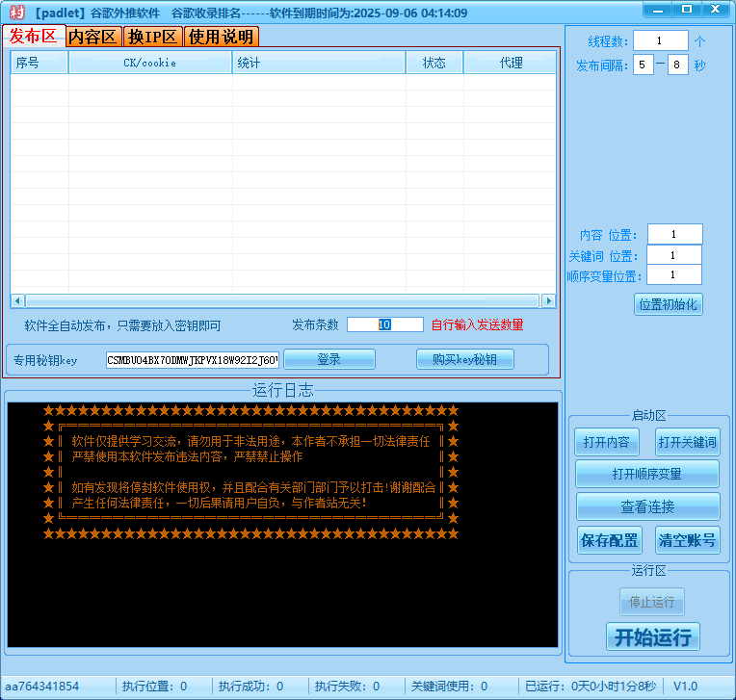
Task: Click the 状态 column header
Action: coord(434,63)
